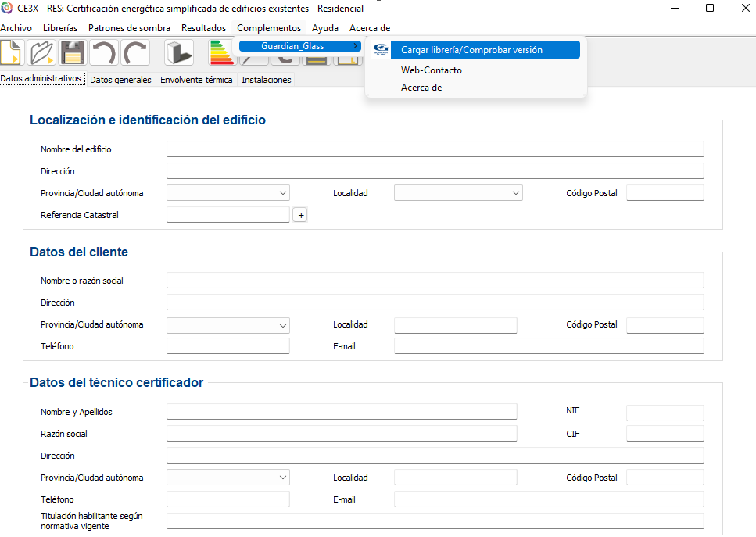Image resolution: width=756 pixels, height=537 pixels.
Task: Open the Patrones de sombra menu
Action: click(129, 28)
